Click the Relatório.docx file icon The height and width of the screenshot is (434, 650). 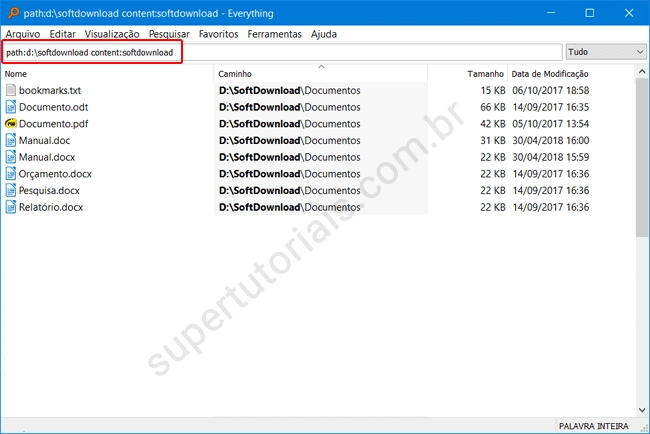click(11, 207)
